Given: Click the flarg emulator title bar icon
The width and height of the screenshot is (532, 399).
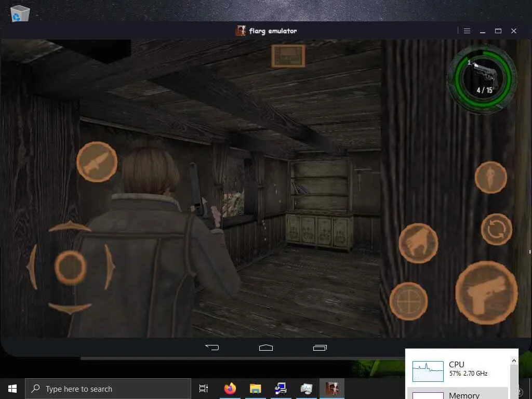Looking at the screenshot, I should coord(241,31).
